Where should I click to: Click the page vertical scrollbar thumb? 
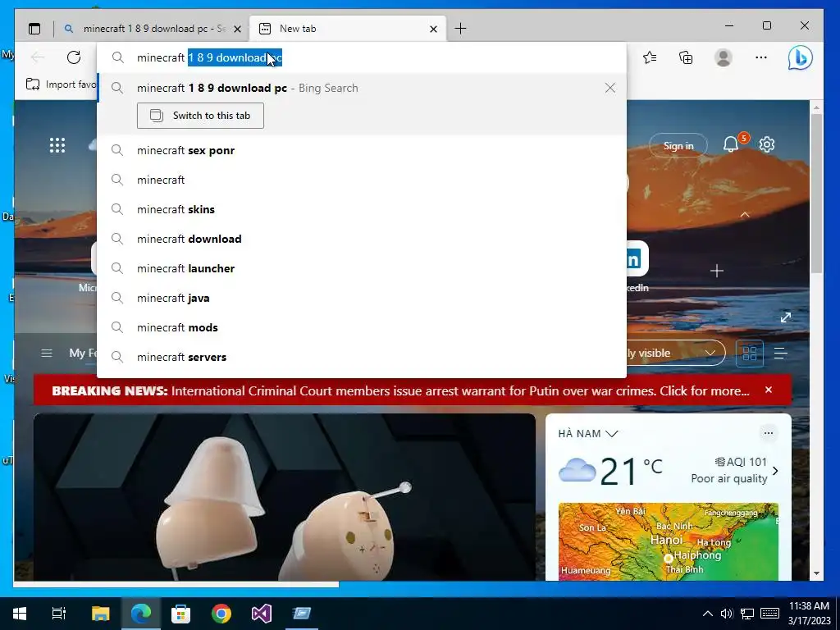(x=816, y=194)
